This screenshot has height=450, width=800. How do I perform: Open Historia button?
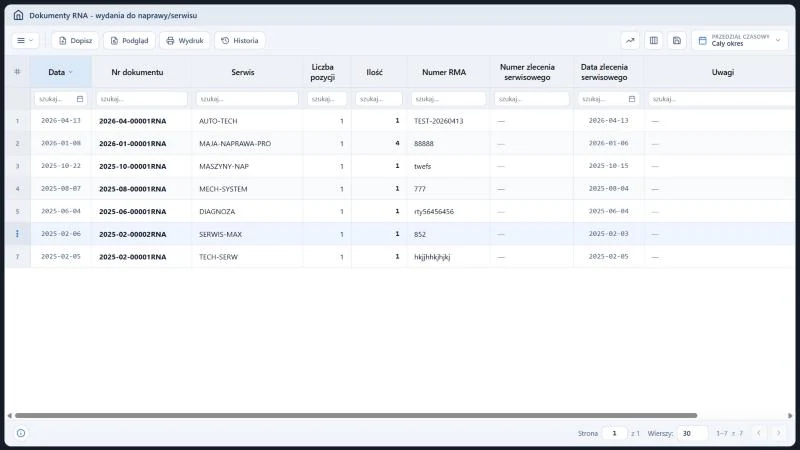240,40
